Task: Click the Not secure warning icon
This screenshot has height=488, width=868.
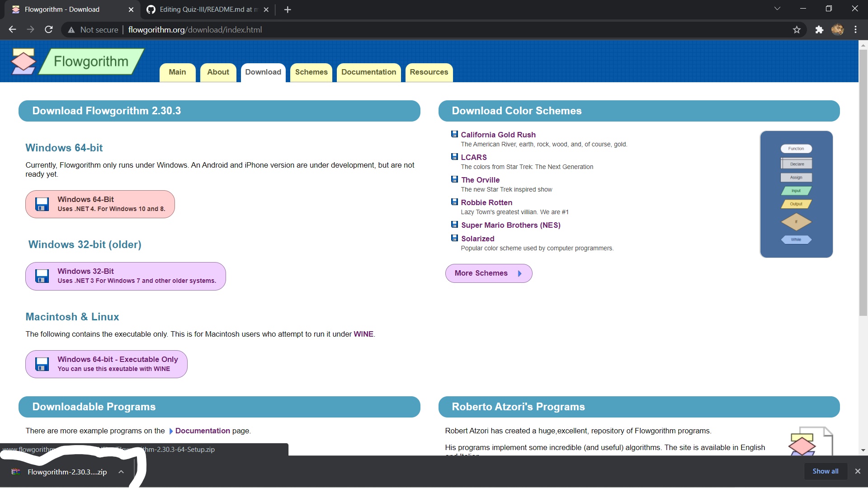Action: (71, 30)
